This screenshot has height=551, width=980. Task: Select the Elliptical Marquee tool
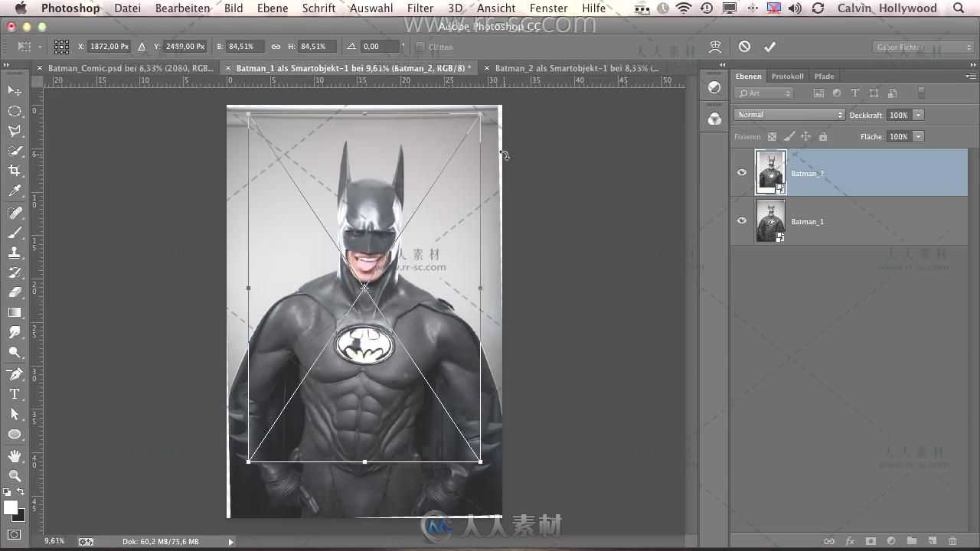click(x=15, y=111)
